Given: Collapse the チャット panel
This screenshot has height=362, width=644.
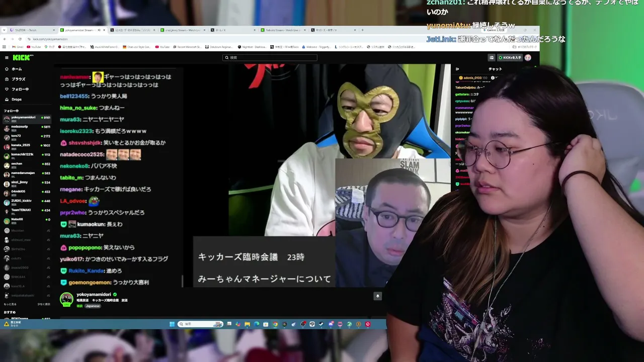Looking at the screenshot, I should tap(457, 69).
